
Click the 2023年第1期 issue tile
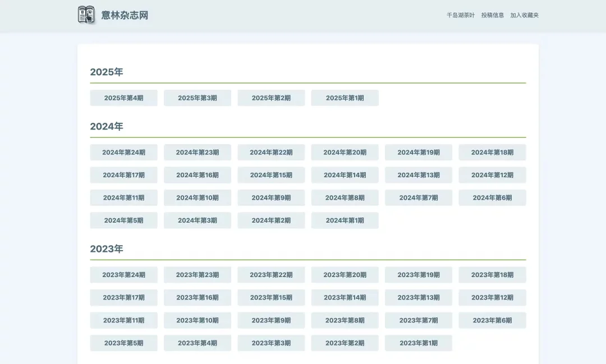pos(418,343)
